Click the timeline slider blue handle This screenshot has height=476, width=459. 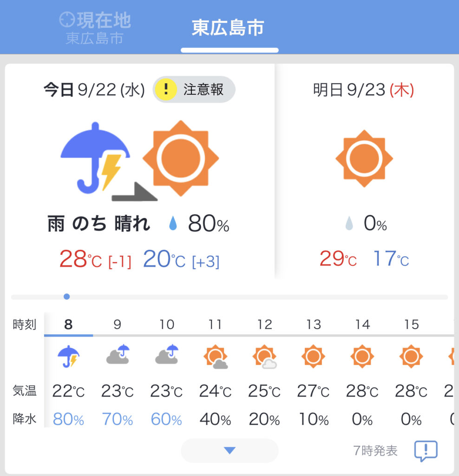coord(67,297)
